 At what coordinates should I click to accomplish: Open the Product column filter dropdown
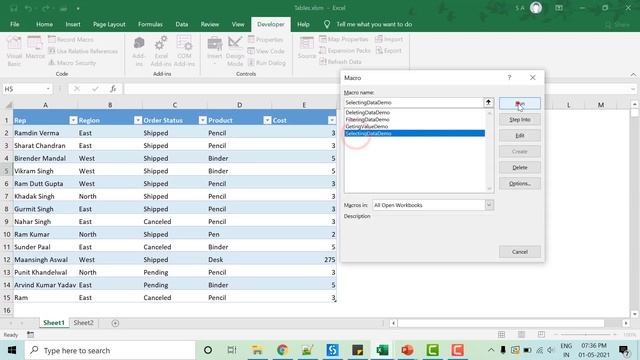pos(267,120)
